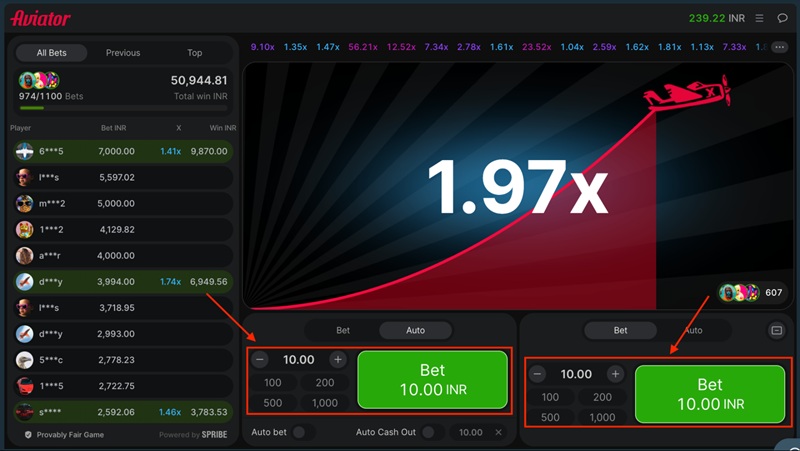This screenshot has height=451, width=800.
Task: Click the minus stepper in the right bet panel
Action: pyautogui.click(x=537, y=374)
